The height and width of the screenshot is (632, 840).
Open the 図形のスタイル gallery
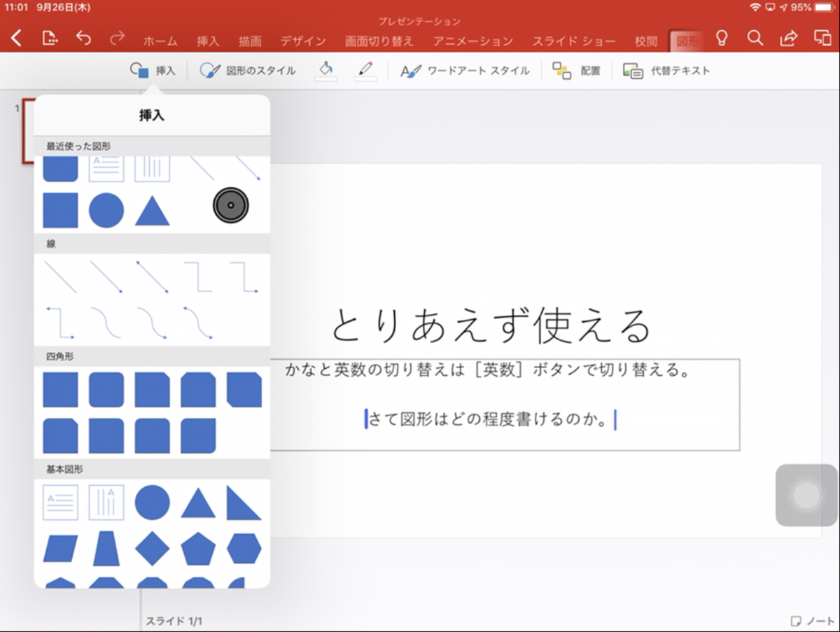click(247, 70)
